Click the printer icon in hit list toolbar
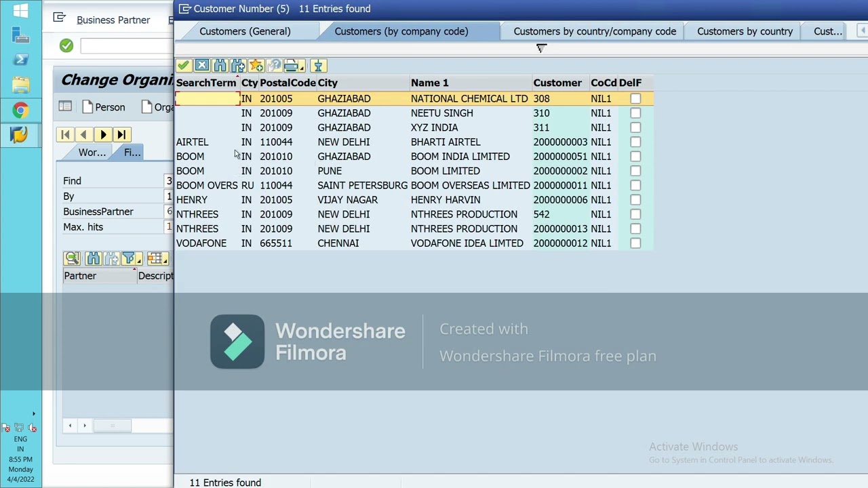 [x=291, y=66]
